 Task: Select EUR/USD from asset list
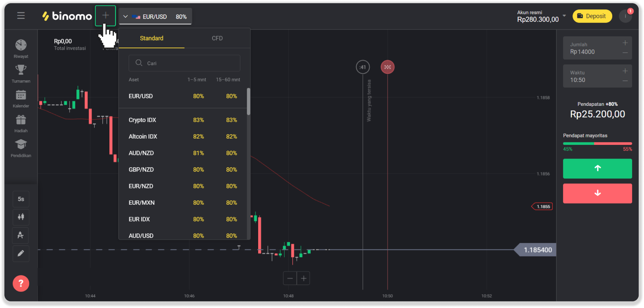click(x=183, y=96)
